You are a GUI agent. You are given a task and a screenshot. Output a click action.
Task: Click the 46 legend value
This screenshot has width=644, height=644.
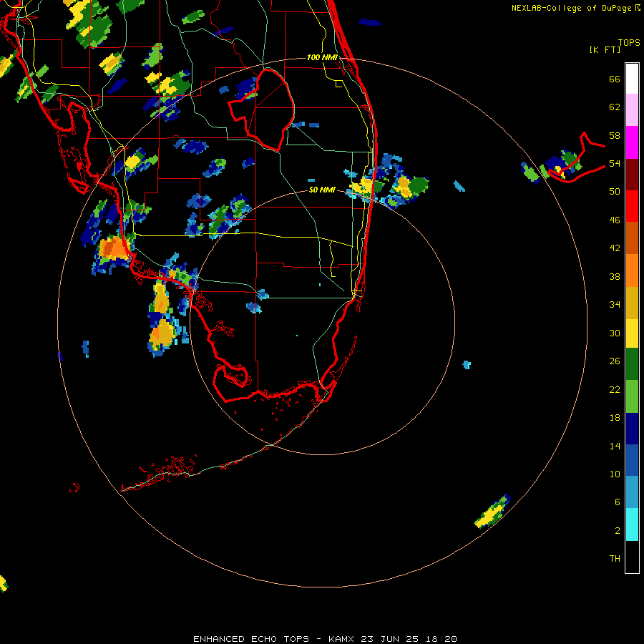[615, 220]
